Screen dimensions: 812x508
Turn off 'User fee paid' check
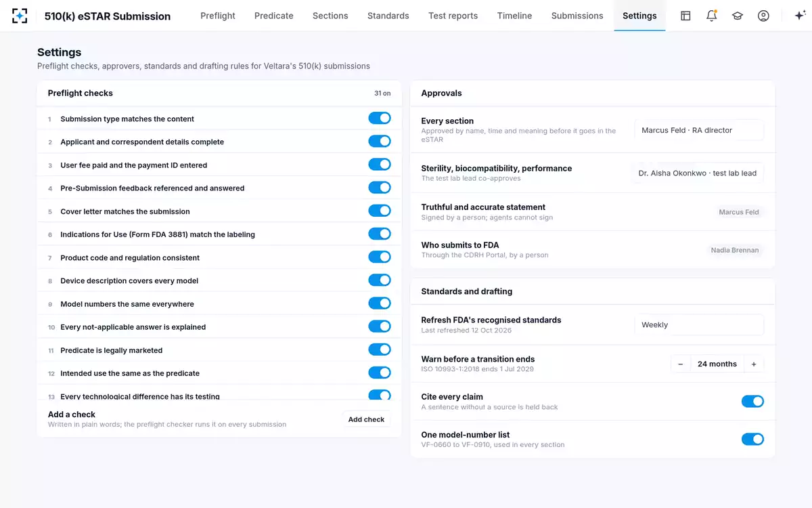380,165
